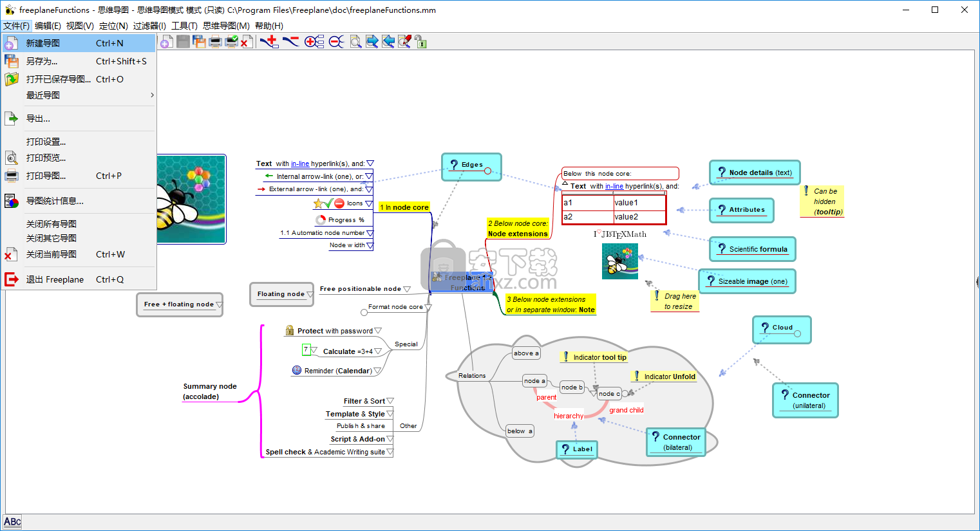Select 新建导图 in the file menu

79,43
